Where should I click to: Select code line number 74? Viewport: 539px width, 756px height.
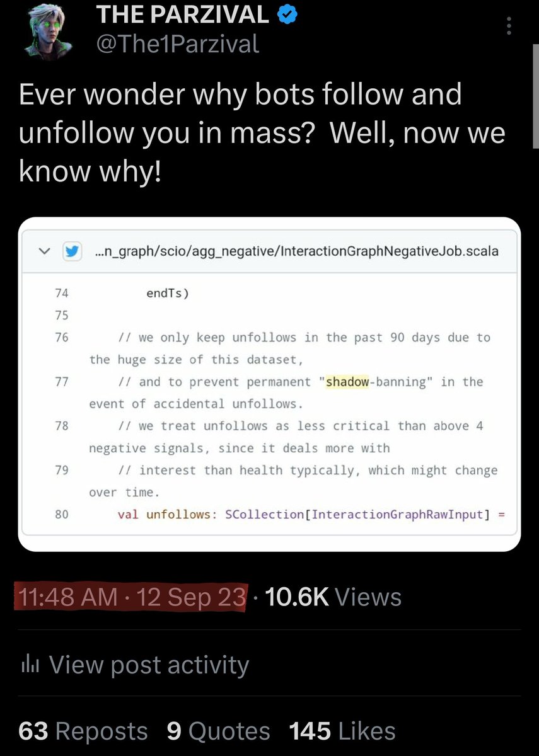point(61,293)
